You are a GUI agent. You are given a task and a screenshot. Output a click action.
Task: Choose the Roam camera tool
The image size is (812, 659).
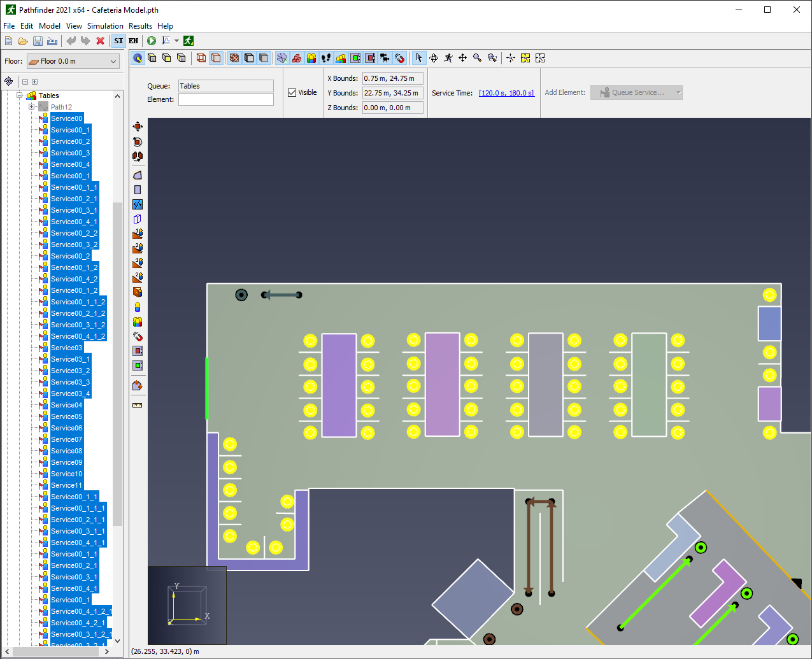pos(448,58)
